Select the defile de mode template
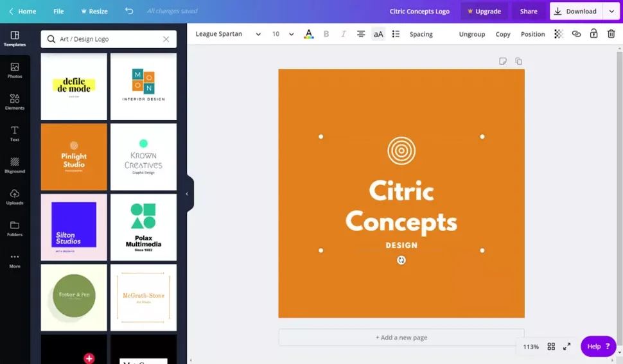The image size is (623, 364). point(74,87)
